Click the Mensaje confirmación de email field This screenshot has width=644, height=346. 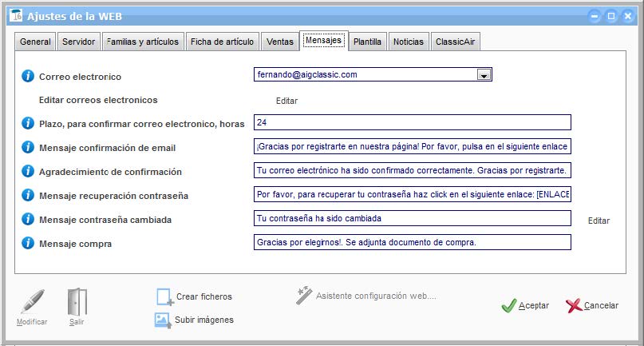[x=412, y=148]
